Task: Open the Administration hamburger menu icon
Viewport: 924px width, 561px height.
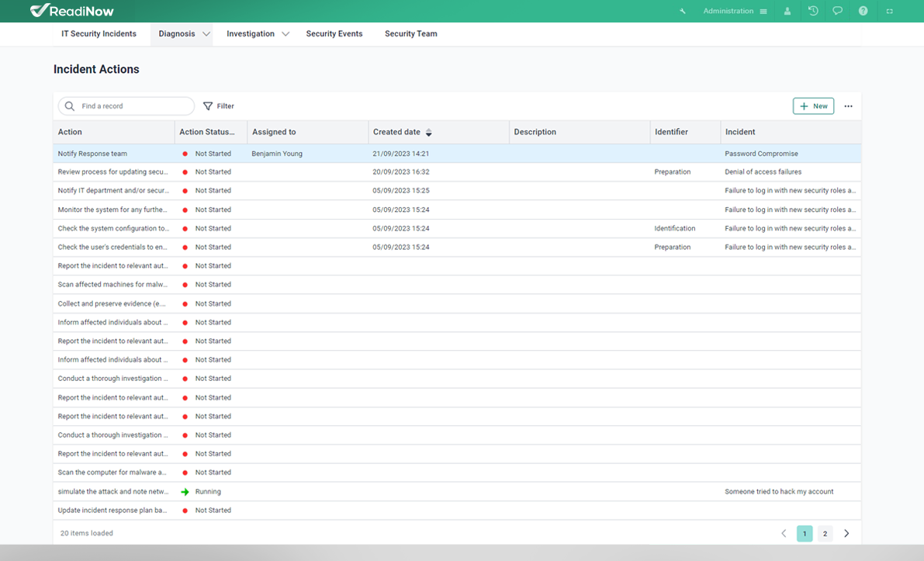Action: (763, 11)
